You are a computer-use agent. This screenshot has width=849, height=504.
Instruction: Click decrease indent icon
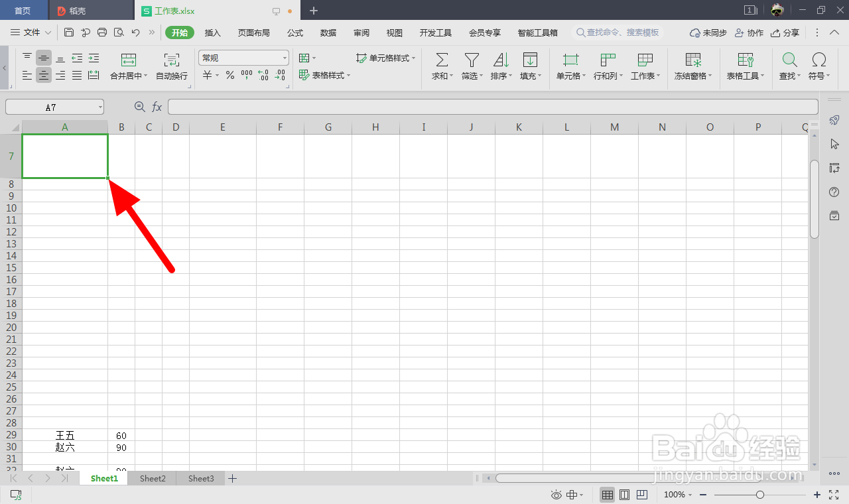point(77,58)
